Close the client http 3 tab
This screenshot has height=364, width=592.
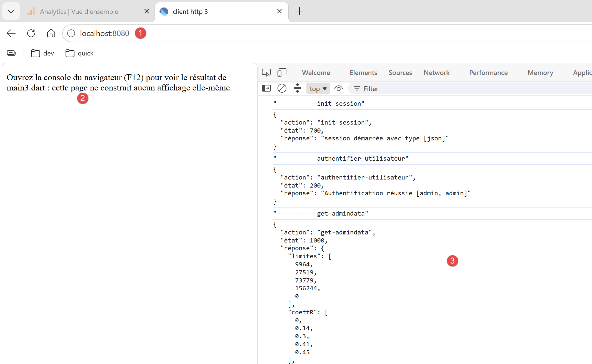[x=279, y=11]
